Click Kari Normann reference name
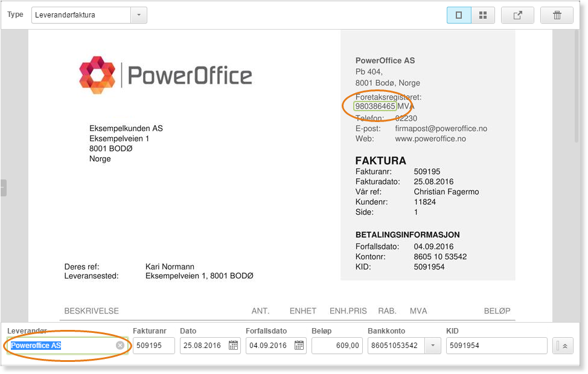Image resolution: width=588 pixels, height=374 pixels. (170, 266)
